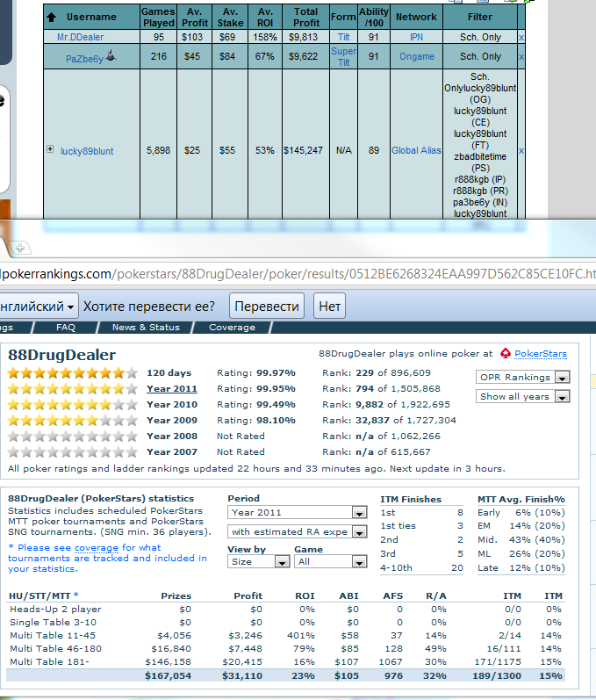
Task: Open the Global Alias network link
Action: pyautogui.click(x=416, y=150)
